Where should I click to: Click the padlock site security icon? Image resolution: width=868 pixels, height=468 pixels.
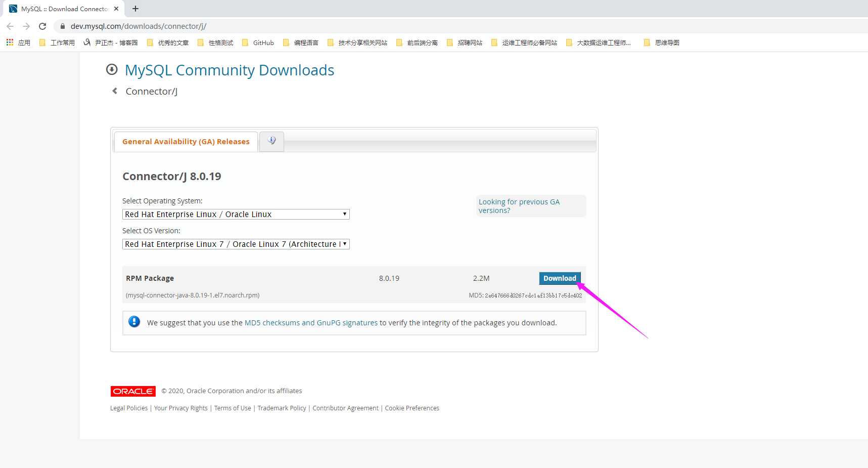click(x=63, y=26)
